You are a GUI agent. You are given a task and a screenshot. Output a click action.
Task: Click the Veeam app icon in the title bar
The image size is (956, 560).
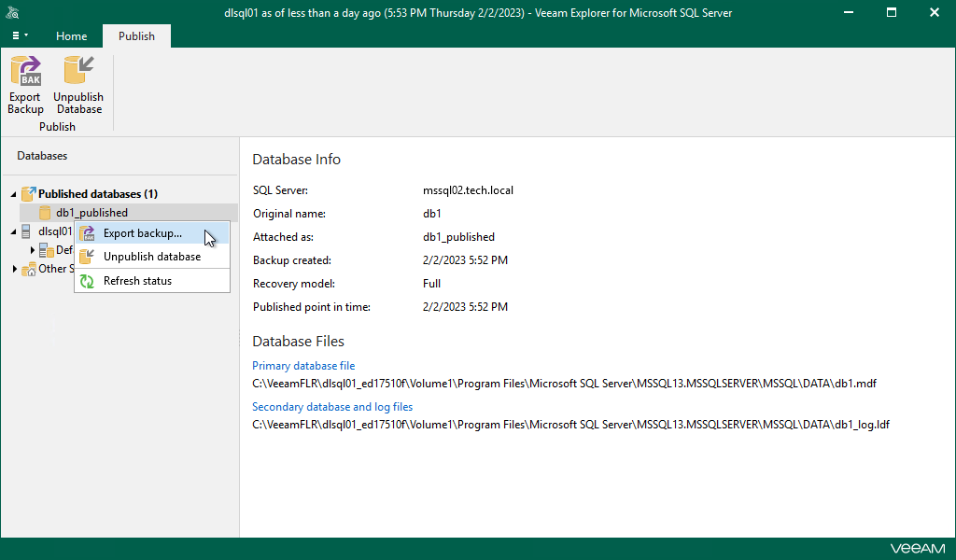tap(13, 12)
